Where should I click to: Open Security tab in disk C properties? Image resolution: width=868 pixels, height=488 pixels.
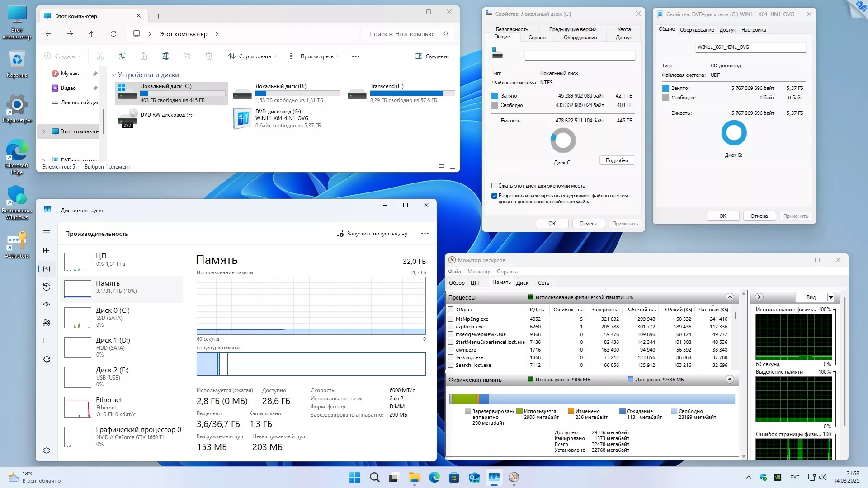tap(511, 29)
